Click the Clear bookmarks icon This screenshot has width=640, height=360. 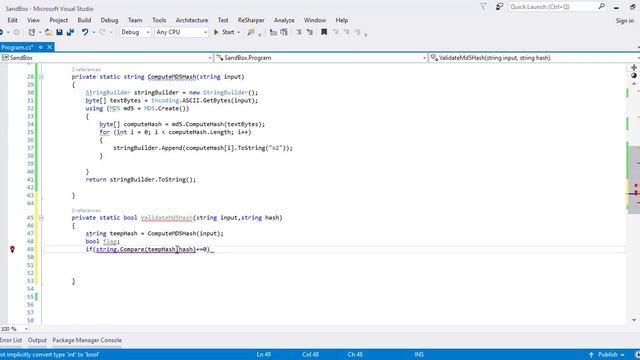pyautogui.click(x=357, y=32)
